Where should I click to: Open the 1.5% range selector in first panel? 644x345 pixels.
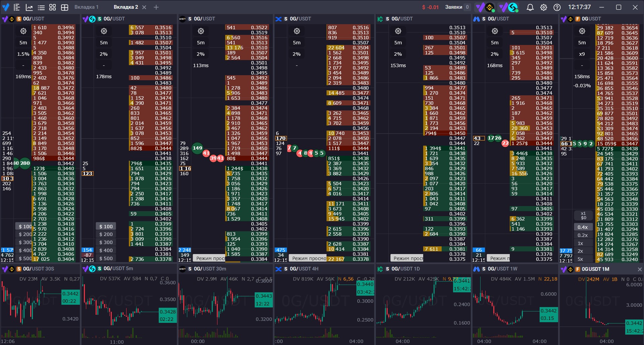(23, 54)
